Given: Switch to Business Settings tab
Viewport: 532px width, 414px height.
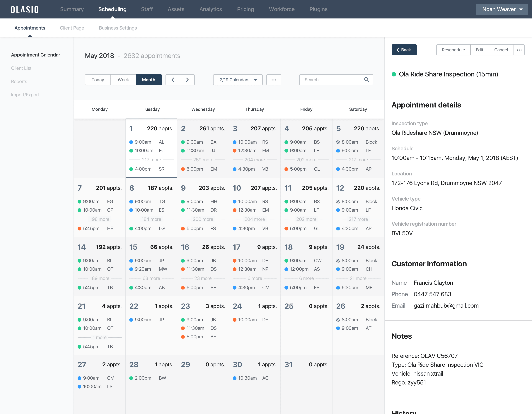Looking at the screenshot, I should pyautogui.click(x=118, y=28).
